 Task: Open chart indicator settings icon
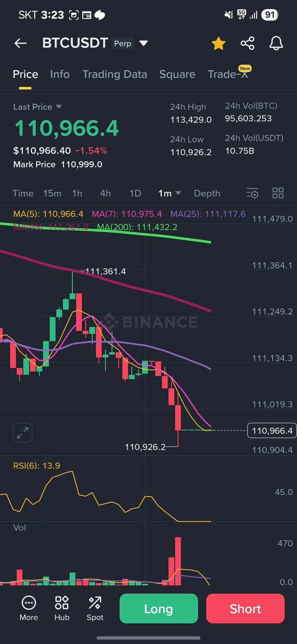tap(252, 193)
